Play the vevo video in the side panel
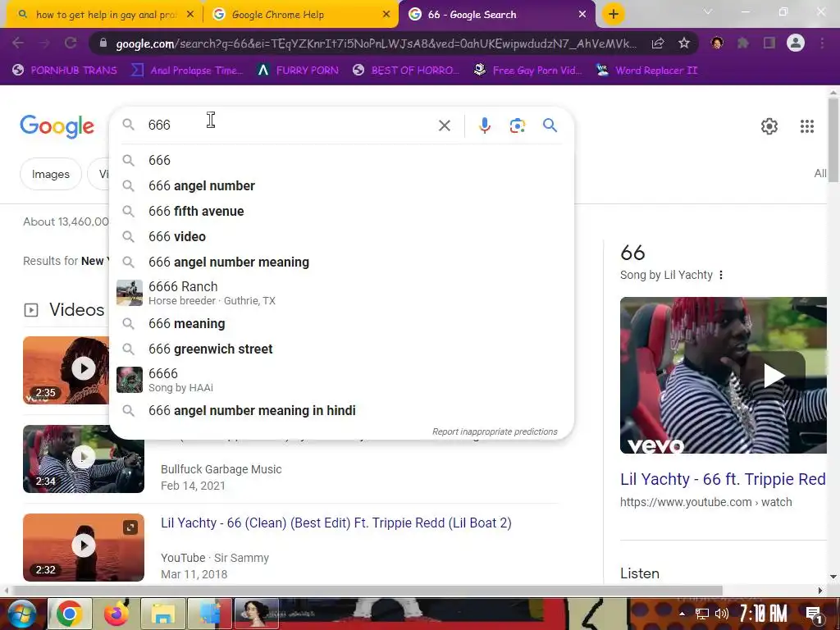The width and height of the screenshot is (840, 630). point(773,375)
